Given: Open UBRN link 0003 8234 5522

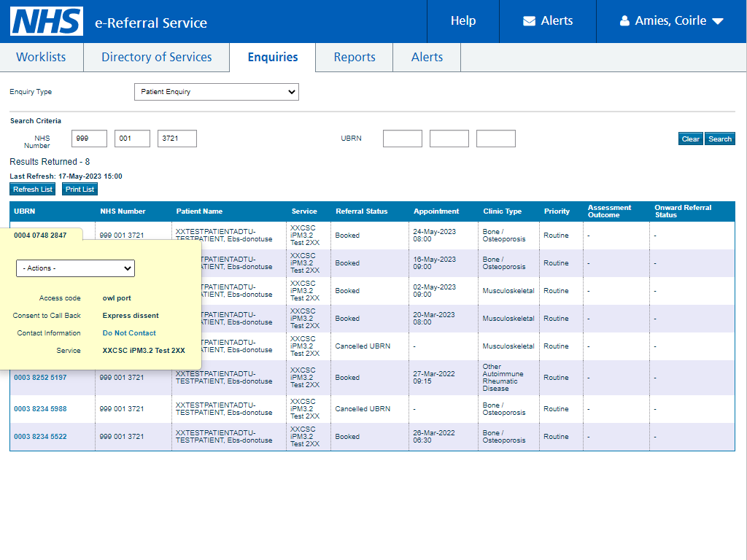Looking at the screenshot, I should coord(40,437).
